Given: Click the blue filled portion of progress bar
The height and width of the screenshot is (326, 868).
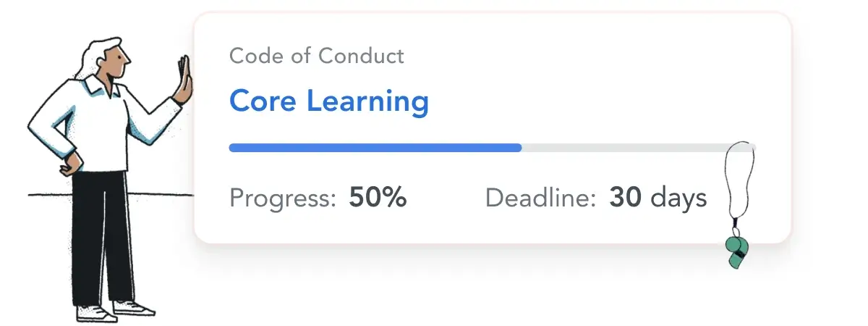Looking at the screenshot, I should (375, 147).
